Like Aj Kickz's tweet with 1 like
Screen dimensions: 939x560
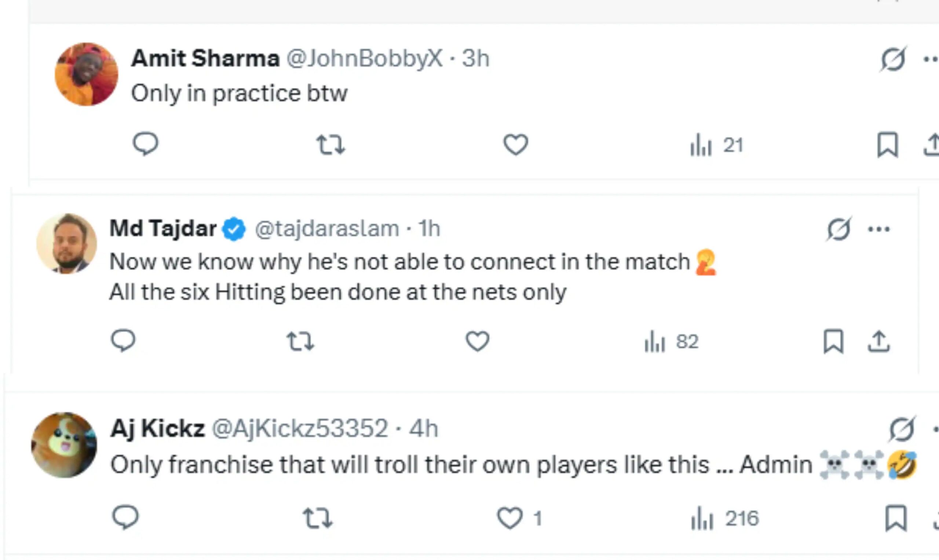tap(510, 518)
